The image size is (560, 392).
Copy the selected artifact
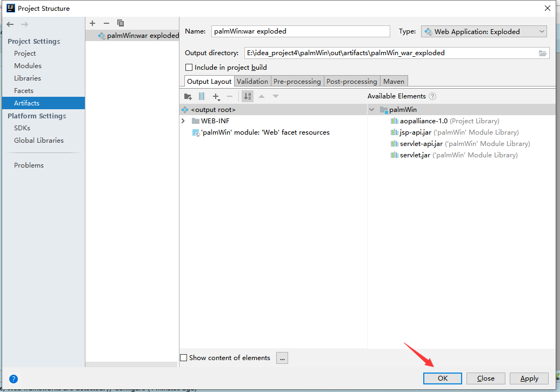(121, 23)
